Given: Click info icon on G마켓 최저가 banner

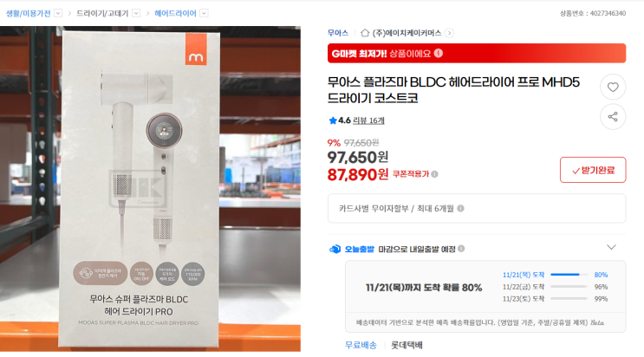Looking at the screenshot, I should pyautogui.click(x=439, y=54).
